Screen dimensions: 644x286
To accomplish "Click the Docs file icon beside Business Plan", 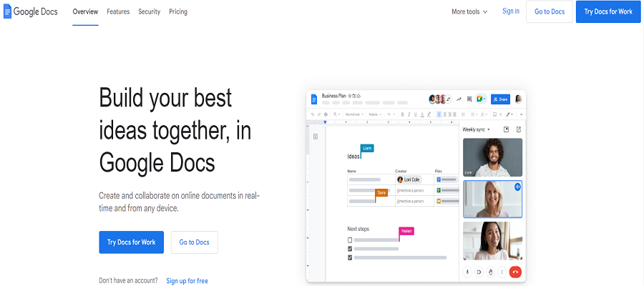I will (x=314, y=99).
